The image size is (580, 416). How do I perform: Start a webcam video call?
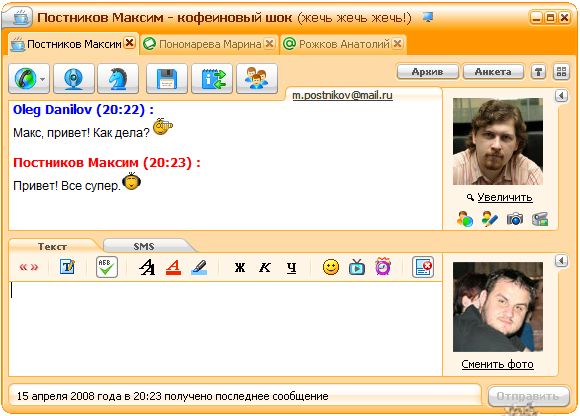(74, 78)
